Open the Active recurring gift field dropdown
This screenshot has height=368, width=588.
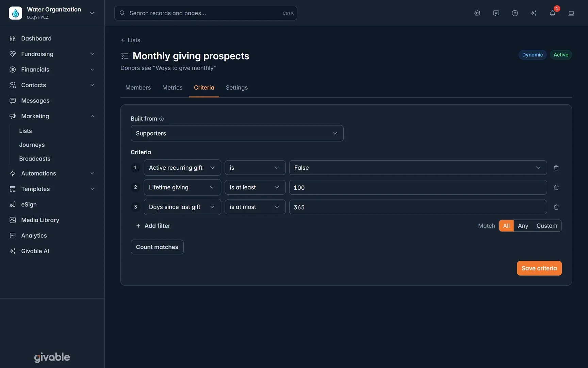click(x=182, y=168)
